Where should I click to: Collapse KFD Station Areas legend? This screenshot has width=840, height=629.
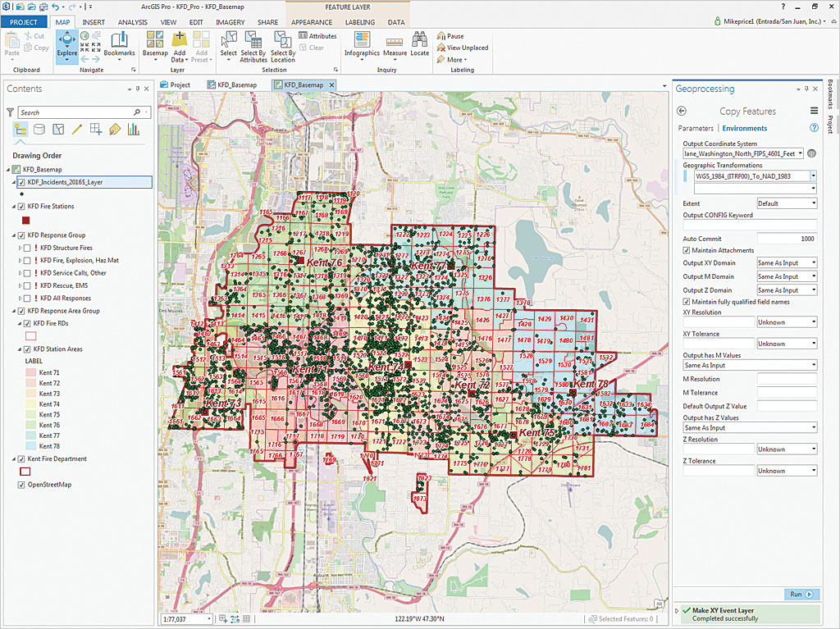tap(20, 349)
